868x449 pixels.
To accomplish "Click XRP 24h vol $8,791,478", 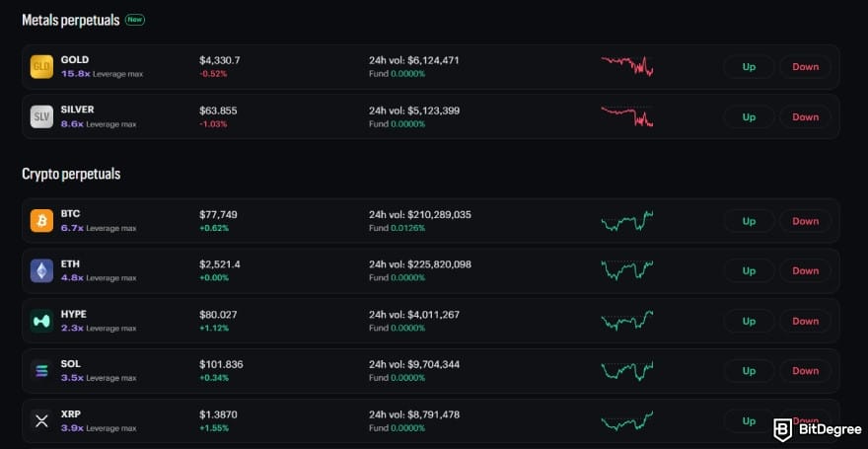I will click(414, 414).
